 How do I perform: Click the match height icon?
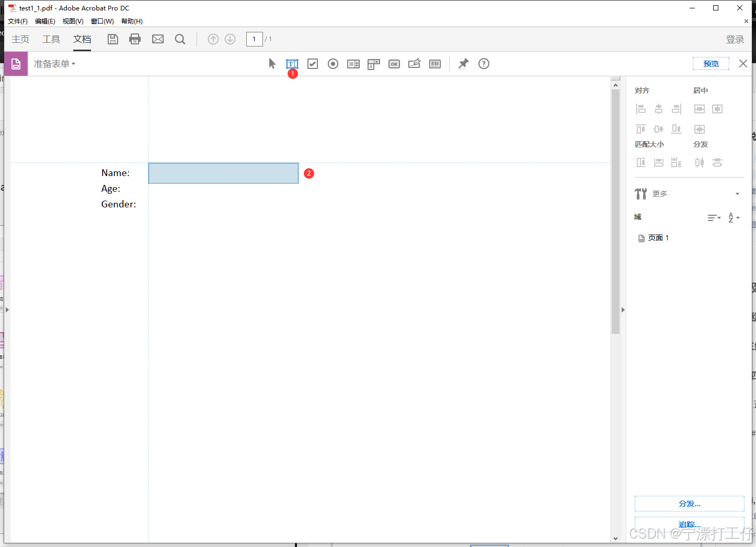(641, 162)
